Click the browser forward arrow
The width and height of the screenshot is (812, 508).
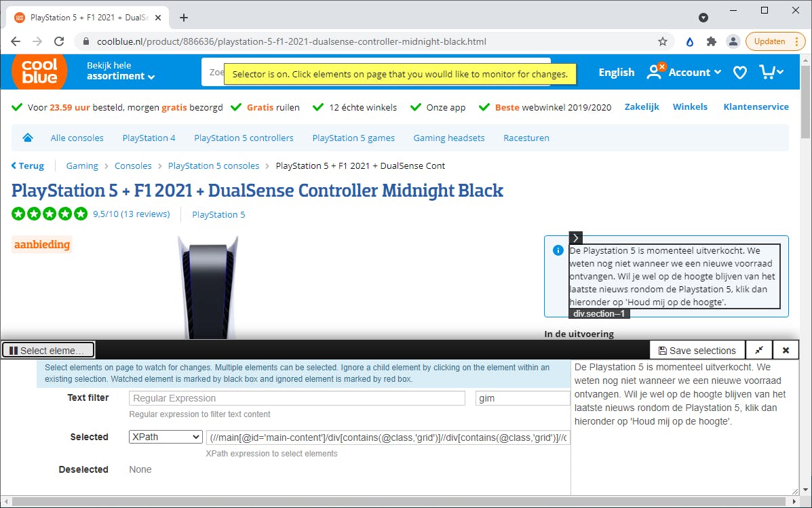[x=37, y=41]
